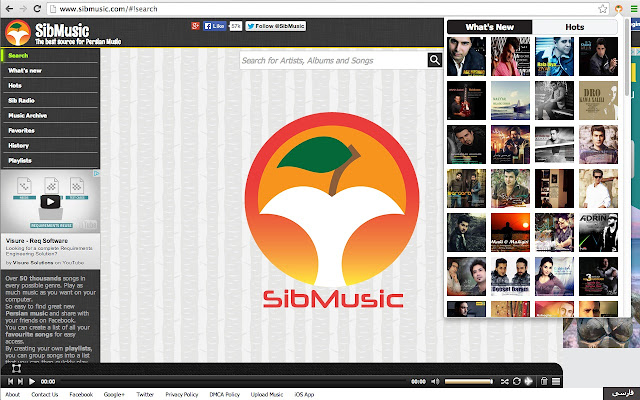640x400 pixels.
Task: Open Playlists in the sidebar
Action: pyautogui.click(x=50, y=161)
